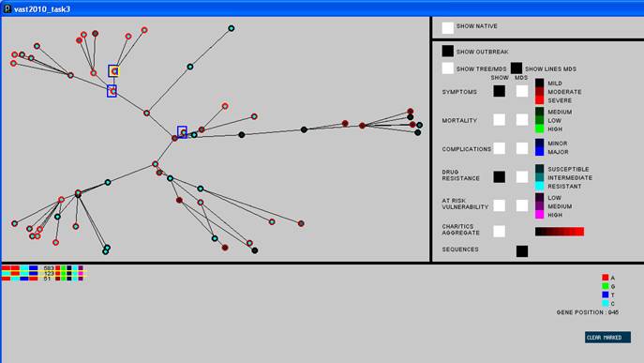Toggle the Show Native checkbox
The image size is (644, 363).
pos(448,27)
